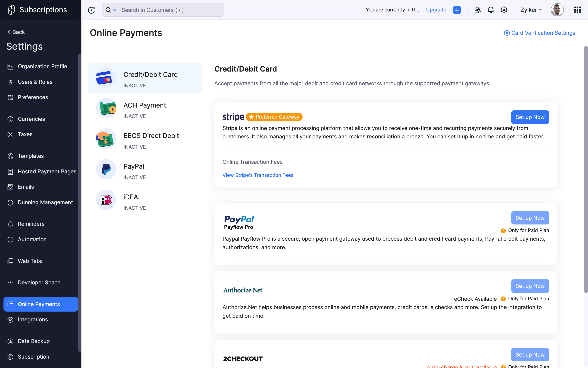Click the Reminders bell icon in sidebar
This screenshot has height=368, width=588.
pyautogui.click(x=10, y=224)
